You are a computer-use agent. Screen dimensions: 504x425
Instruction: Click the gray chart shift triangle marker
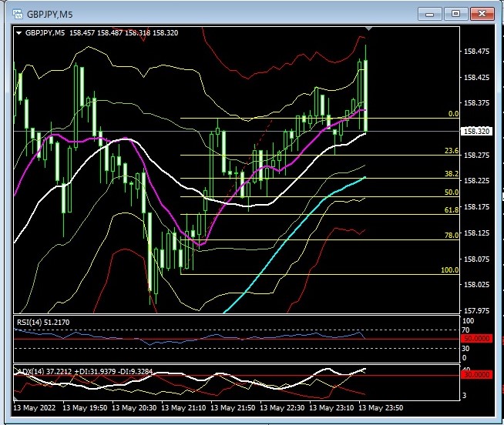pyautogui.click(x=368, y=28)
